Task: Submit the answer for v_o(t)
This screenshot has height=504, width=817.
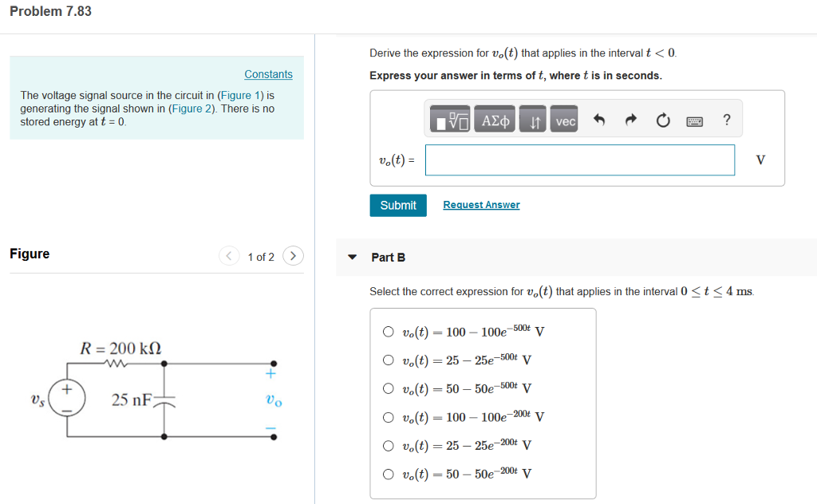Action: click(x=397, y=205)
